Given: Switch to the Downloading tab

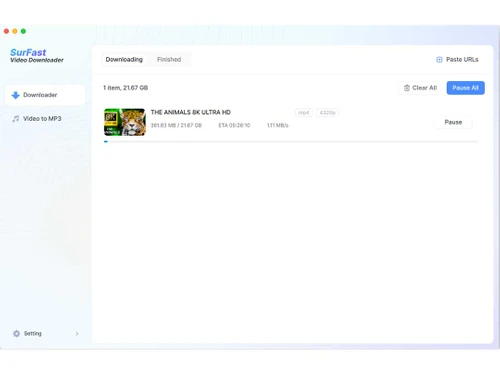Looking at the screenshot, I should pyautogui.click(x=124, y=59).
